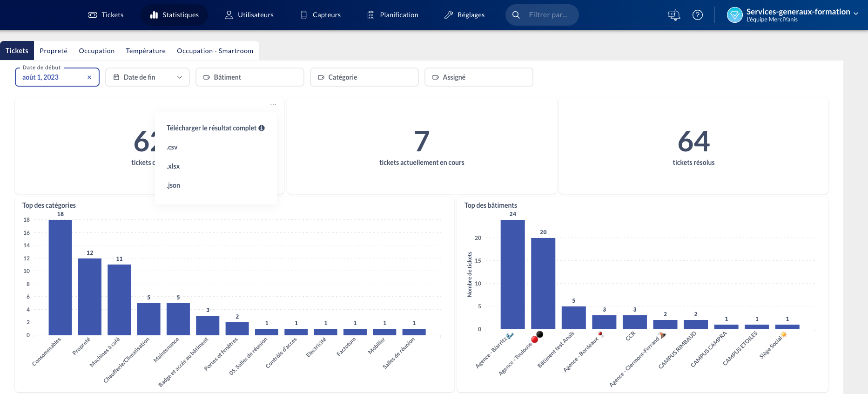Open the Bâtiment filter dropdown
868x394 pixels.
coord(249,77)
